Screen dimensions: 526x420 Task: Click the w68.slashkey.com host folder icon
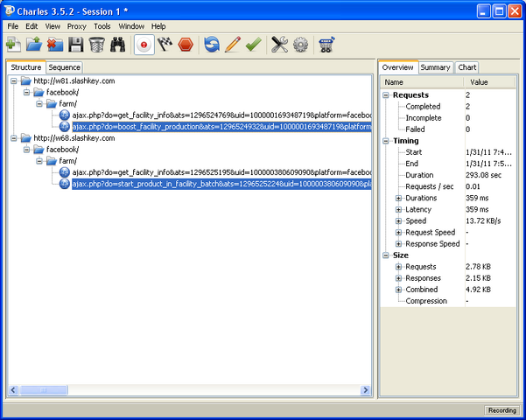point(26,138)
